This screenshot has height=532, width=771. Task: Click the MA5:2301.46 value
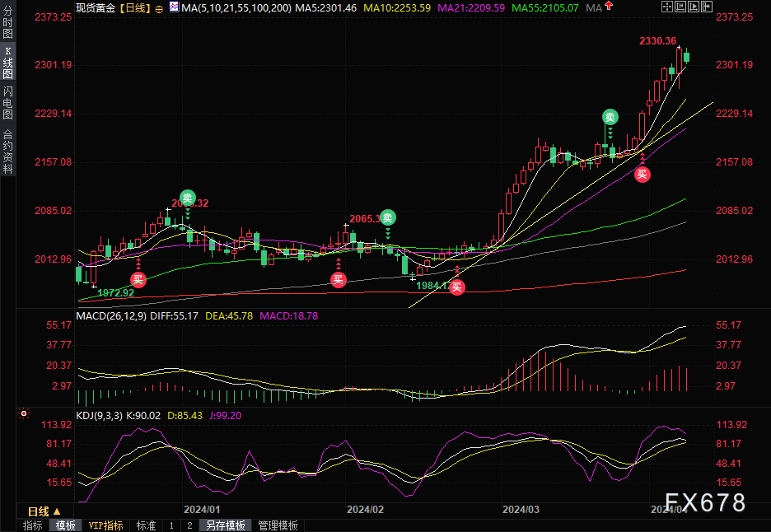pos(326,8)
